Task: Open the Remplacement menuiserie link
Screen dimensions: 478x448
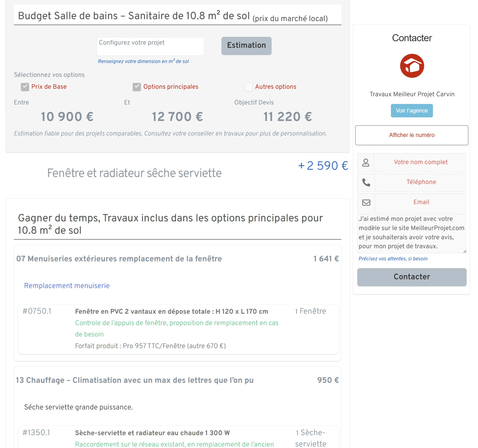Action: [x=67, y=286]
